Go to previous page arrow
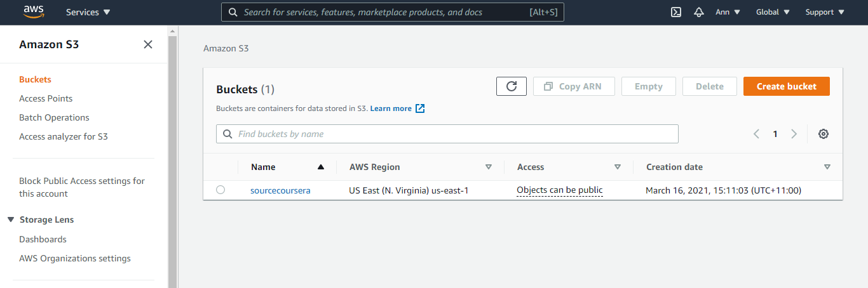Screen dimensions: 868x288 point(756,134)
